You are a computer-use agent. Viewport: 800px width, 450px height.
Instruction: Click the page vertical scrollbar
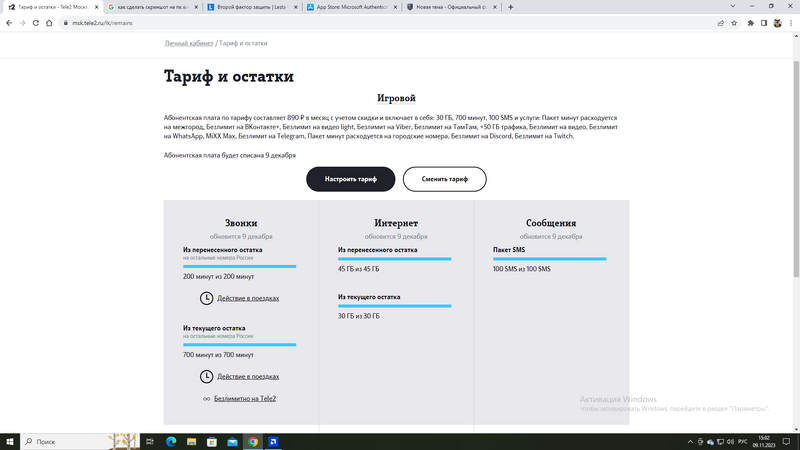point(796,168)
